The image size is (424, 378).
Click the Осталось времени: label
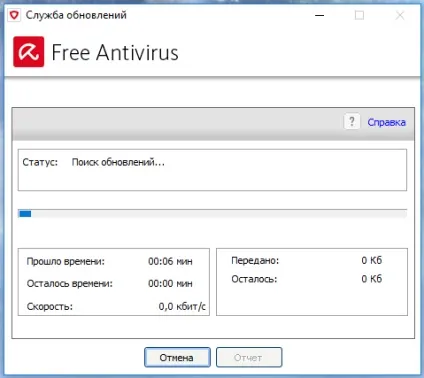click(x=70, y=284)
